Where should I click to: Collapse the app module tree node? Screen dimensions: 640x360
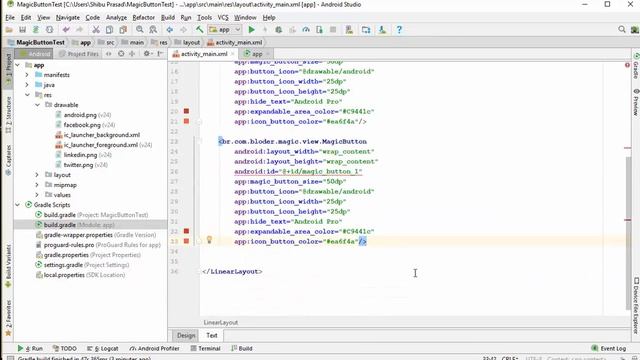pos(18,65)
